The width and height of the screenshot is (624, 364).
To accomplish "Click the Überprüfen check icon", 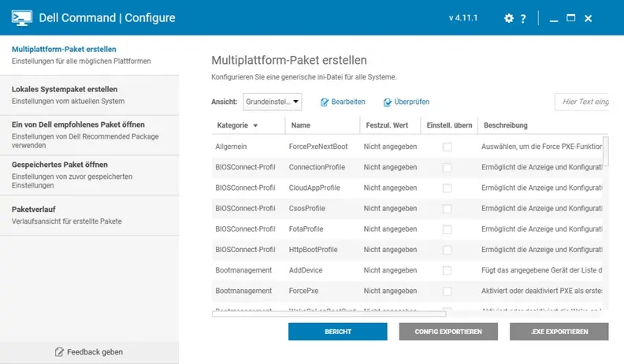I will [387, 102].
